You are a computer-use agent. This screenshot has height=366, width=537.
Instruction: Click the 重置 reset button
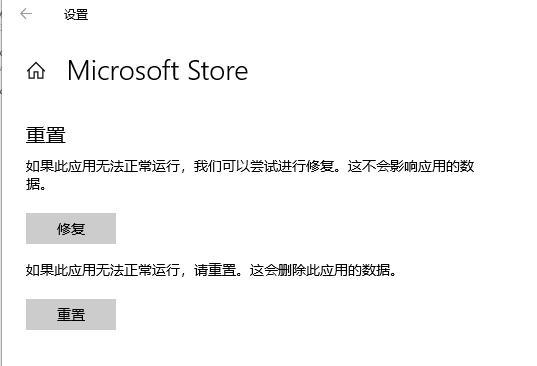(x=71, y=314)
